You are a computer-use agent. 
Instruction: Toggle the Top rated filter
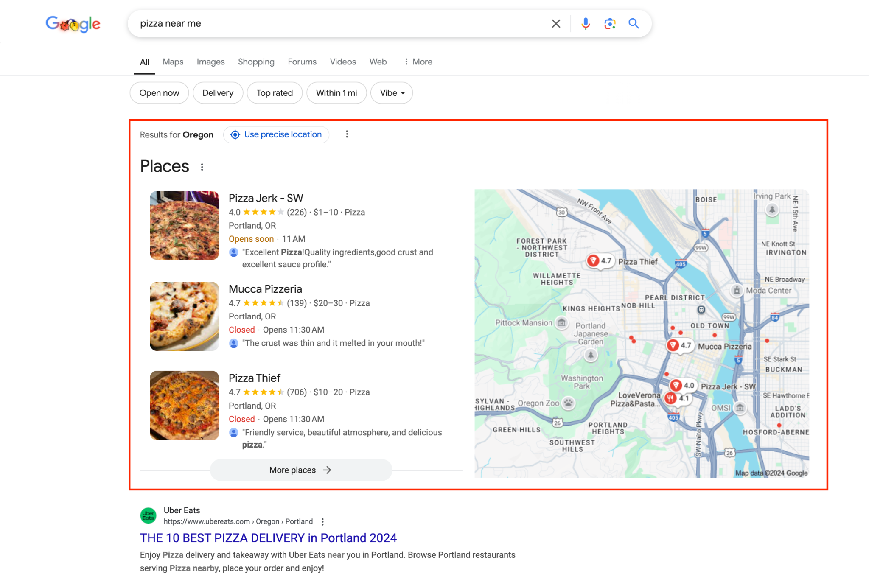click(275, 92)
